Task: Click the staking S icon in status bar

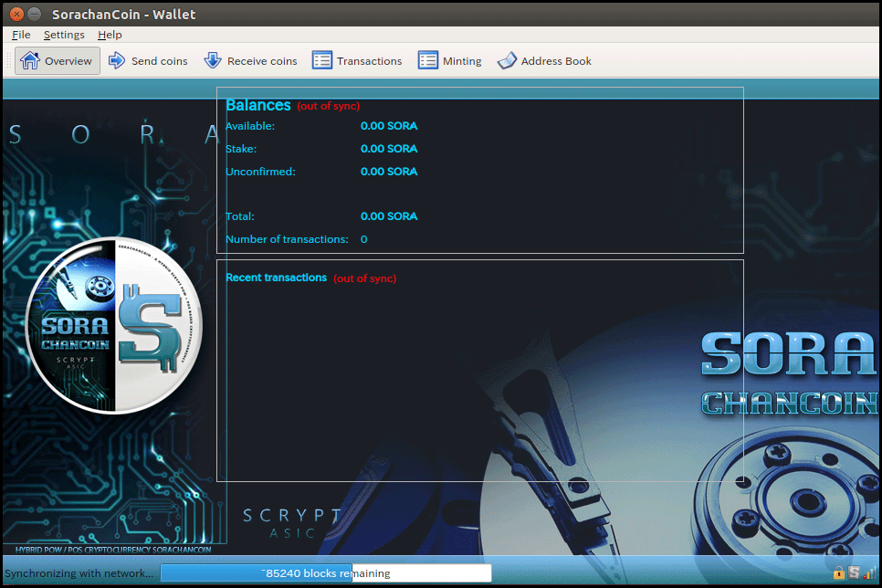Action: pyautogui.click(x=854, y=572)
